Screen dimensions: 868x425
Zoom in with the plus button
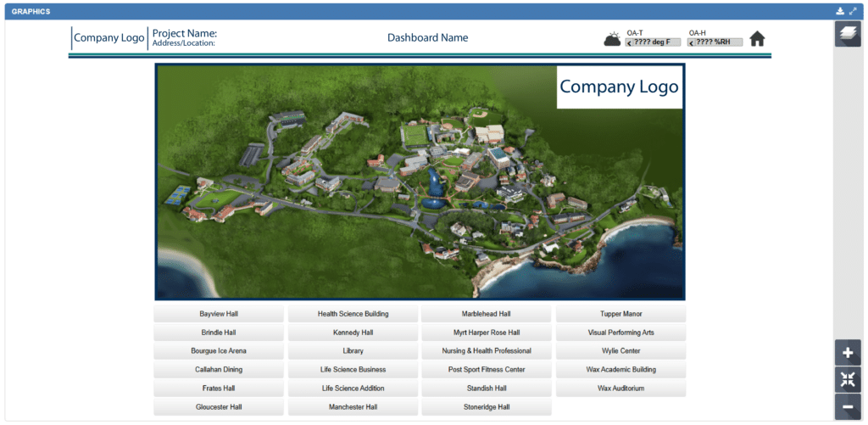[x=848, y=353]
